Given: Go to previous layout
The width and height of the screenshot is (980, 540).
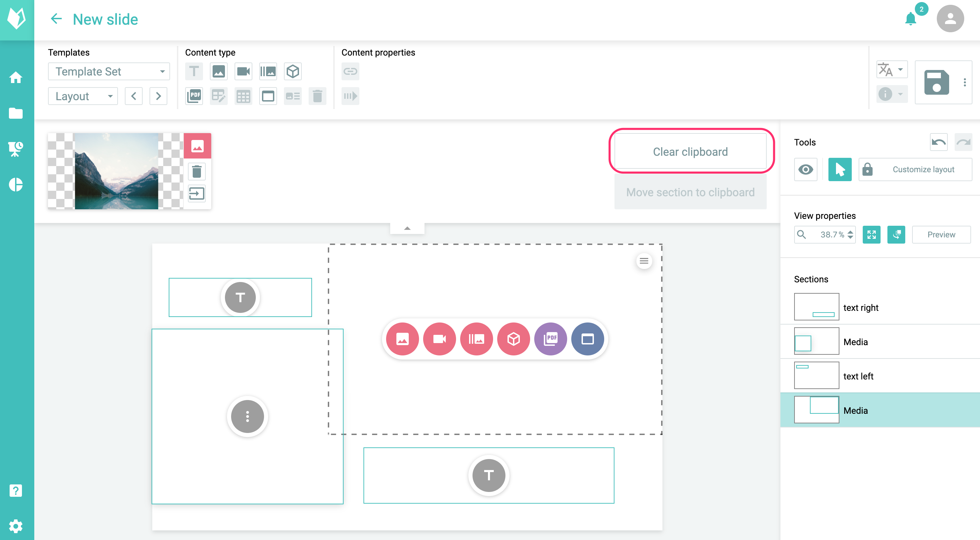Looking at the screenshot, I should pos(134,96).
